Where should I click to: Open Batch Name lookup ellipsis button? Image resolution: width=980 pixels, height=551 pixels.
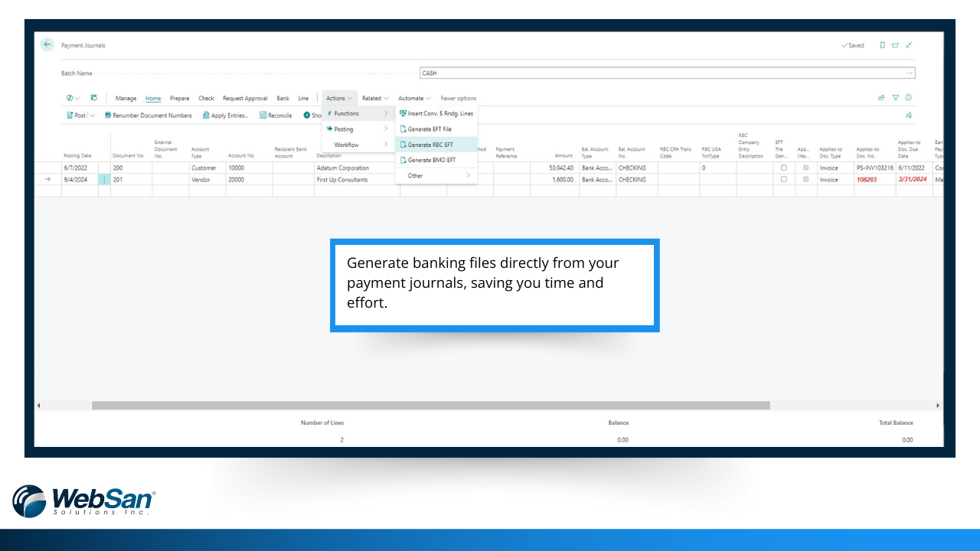point(910,73)
